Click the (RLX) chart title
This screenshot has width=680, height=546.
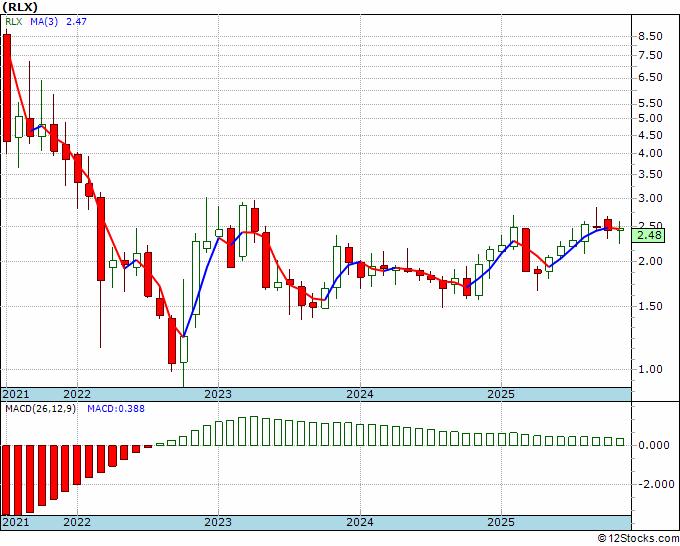tap(20, 7)
